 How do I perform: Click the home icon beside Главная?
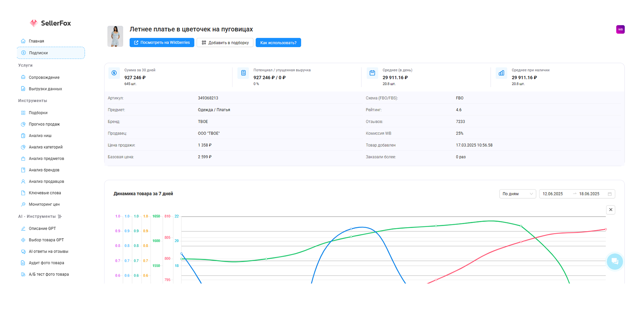[23, 41]
